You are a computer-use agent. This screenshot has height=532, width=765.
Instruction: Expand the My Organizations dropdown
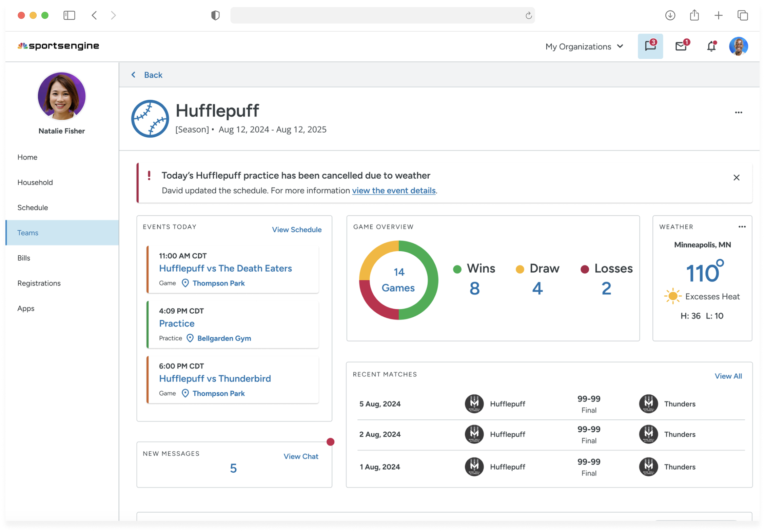[584, 46]
